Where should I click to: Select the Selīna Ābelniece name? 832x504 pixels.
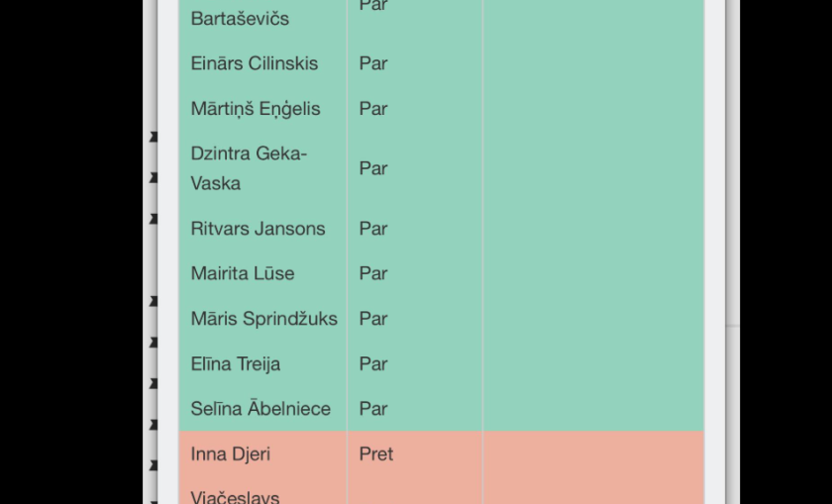[260, 409]
